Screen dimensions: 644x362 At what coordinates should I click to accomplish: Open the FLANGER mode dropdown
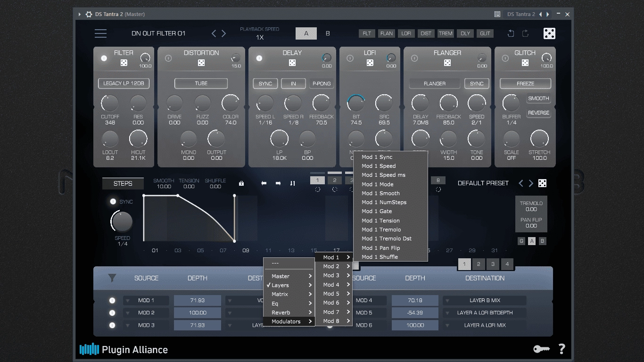pyautogui.click(x=435, y=83)
